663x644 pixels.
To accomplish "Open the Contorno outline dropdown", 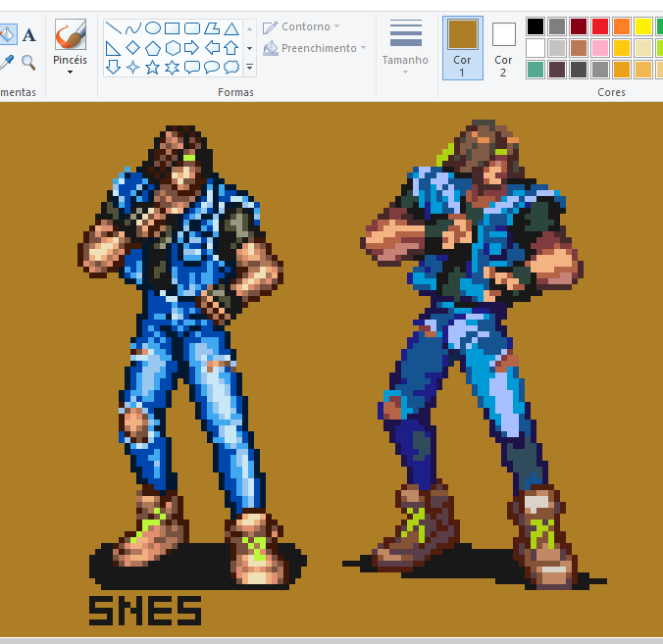I will [x=301, y=27].
